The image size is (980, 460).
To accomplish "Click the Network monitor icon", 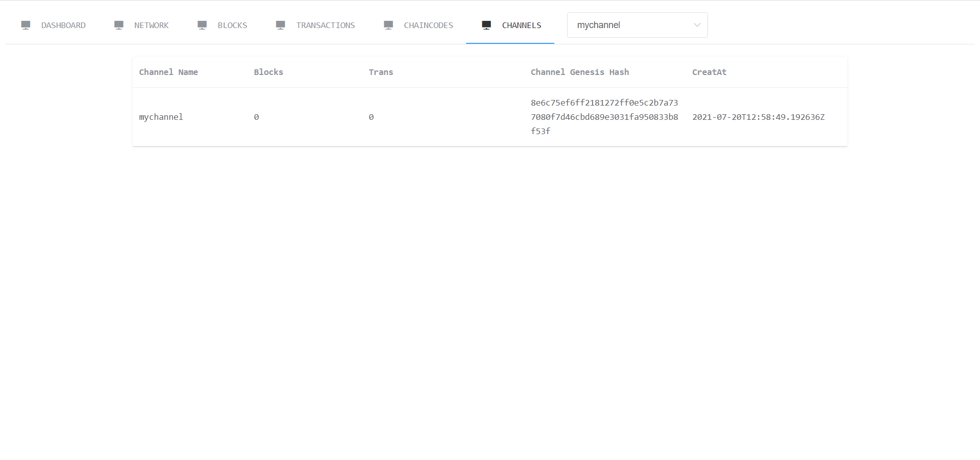I will 119,24.
